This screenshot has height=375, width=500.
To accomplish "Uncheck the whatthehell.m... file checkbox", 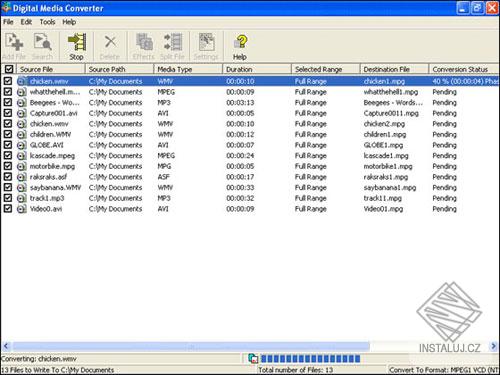I will pyautogui.click(x=8, y=92).
